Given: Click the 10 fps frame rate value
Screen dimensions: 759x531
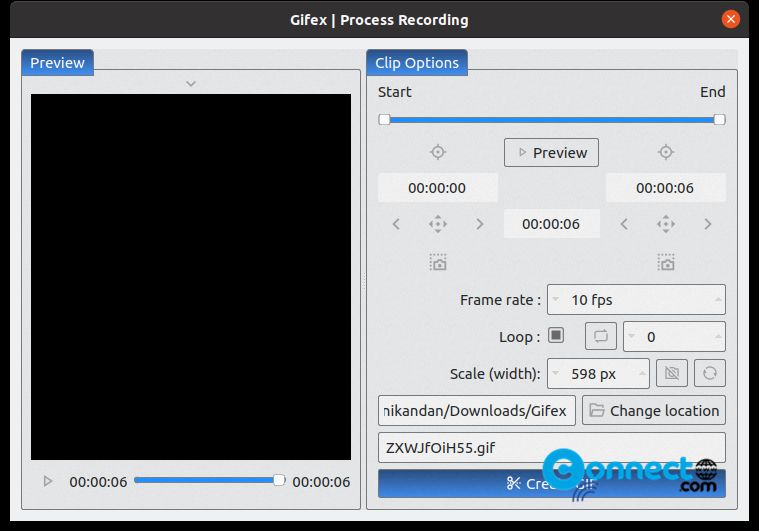Looking at the screenshot, I should click(592, 300).
